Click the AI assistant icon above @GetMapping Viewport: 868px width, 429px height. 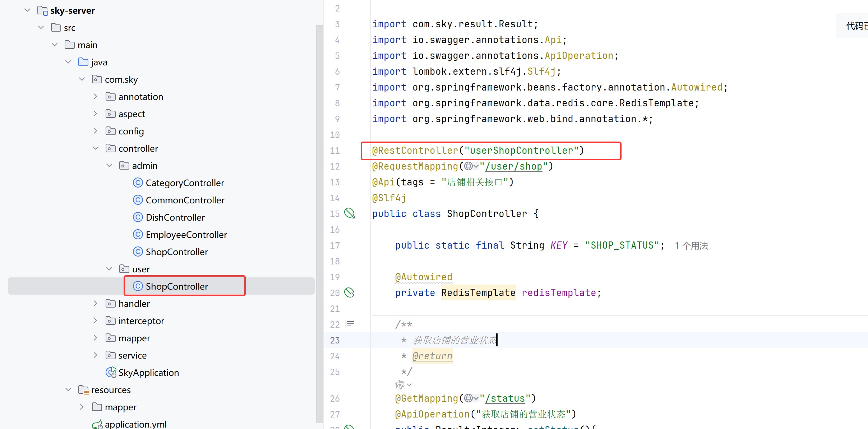(400, 385)
